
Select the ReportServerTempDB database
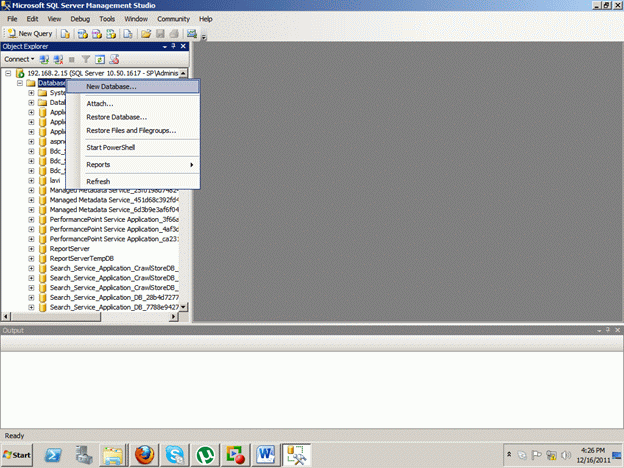pos(82,259)
